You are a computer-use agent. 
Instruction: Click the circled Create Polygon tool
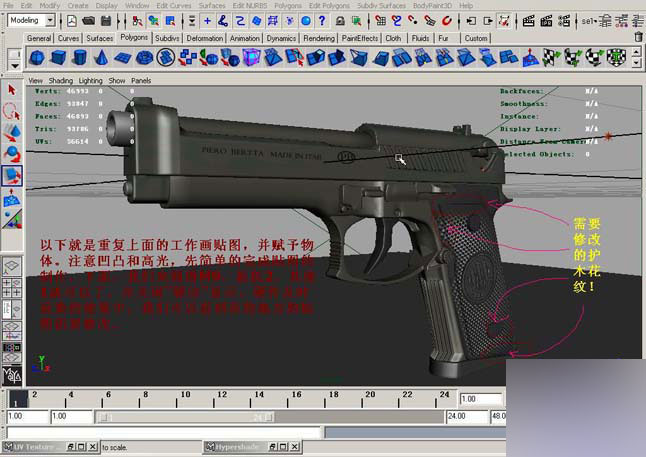tap(166, 58)
